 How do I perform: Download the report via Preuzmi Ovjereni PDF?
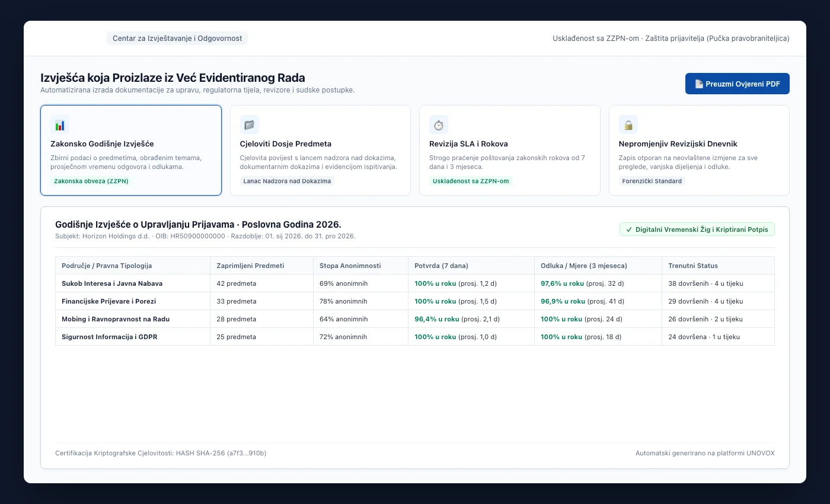[x=738, y=84]
